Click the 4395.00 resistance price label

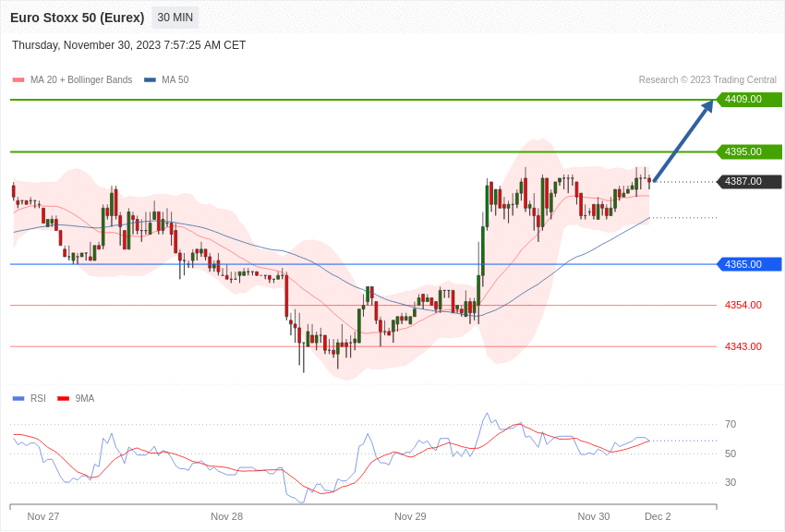[750, 151]
